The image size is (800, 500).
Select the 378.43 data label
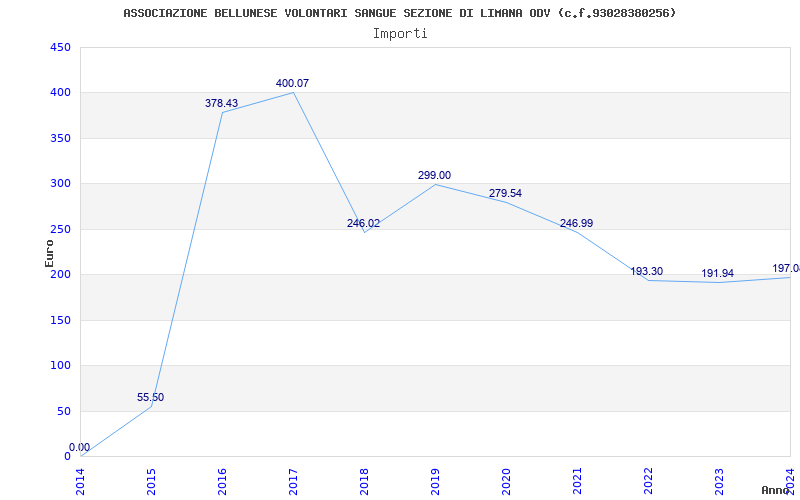click(x=221, y=103)
